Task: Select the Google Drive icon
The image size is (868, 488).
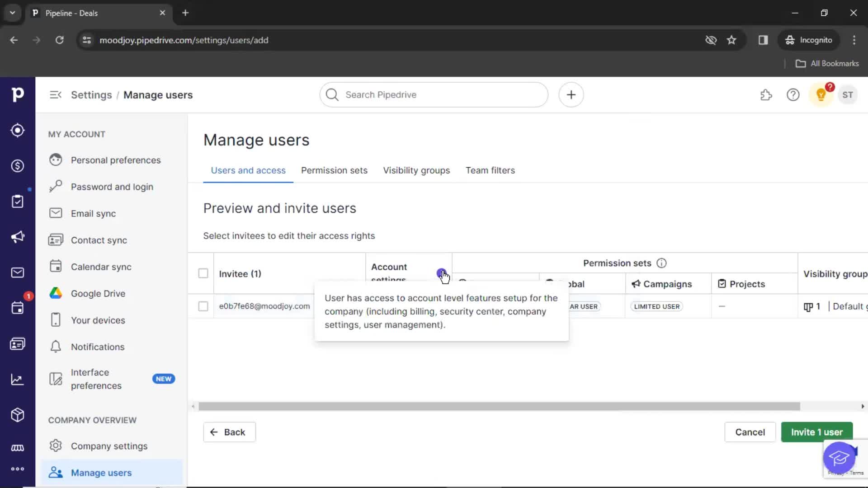Action: pyautogui.click(x=55, y=292)
